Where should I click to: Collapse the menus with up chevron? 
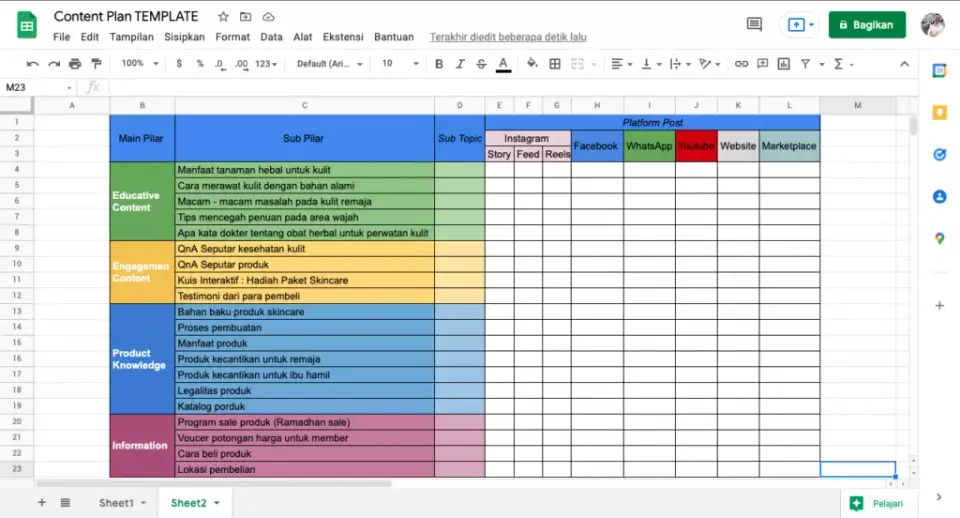coord(904,64)
